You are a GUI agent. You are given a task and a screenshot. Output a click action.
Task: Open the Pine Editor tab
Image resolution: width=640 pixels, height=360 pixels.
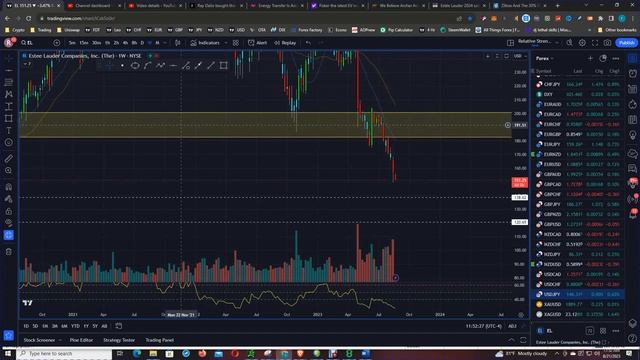[81, 340]
